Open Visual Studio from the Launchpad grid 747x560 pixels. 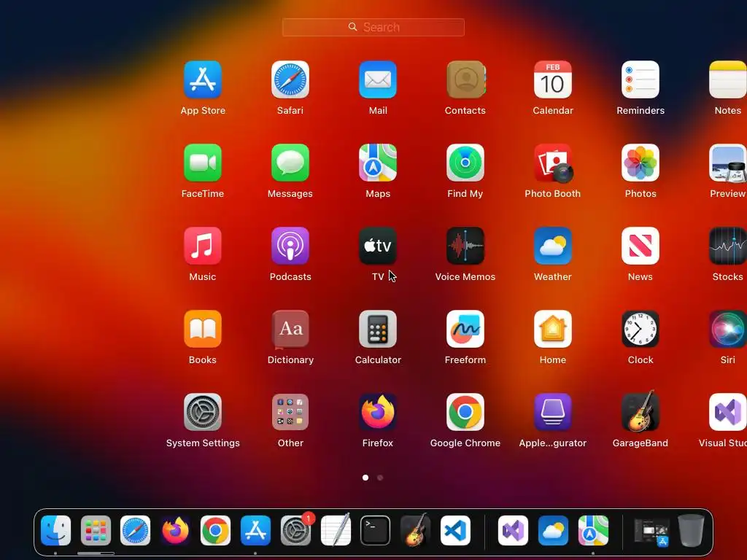(727, 412)
